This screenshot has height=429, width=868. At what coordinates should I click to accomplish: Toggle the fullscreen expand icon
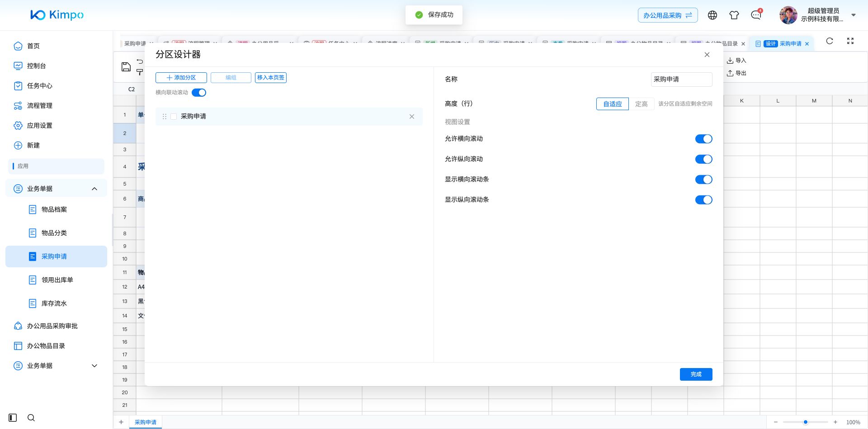tap(850, 41)
